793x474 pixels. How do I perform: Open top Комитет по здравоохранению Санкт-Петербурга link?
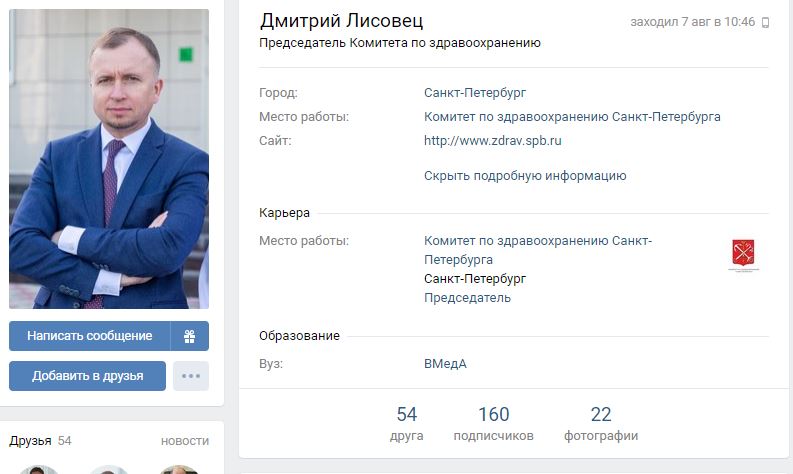(x=572, y=117)
